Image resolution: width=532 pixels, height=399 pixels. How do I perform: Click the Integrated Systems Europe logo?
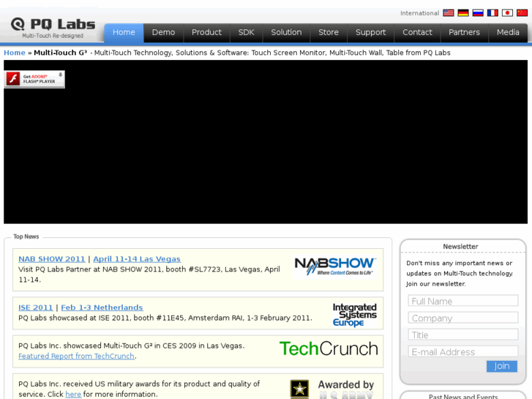tap(355, 315)
